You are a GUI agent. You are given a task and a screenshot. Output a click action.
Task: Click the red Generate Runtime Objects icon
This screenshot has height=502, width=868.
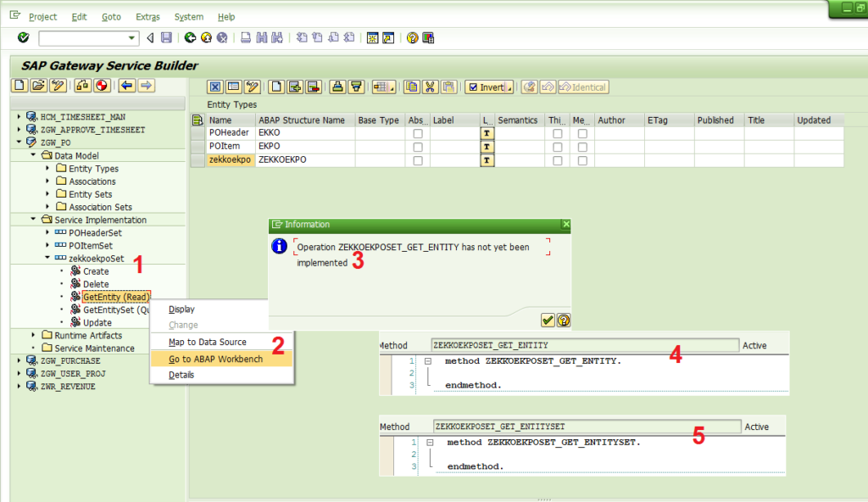(102, 86)
